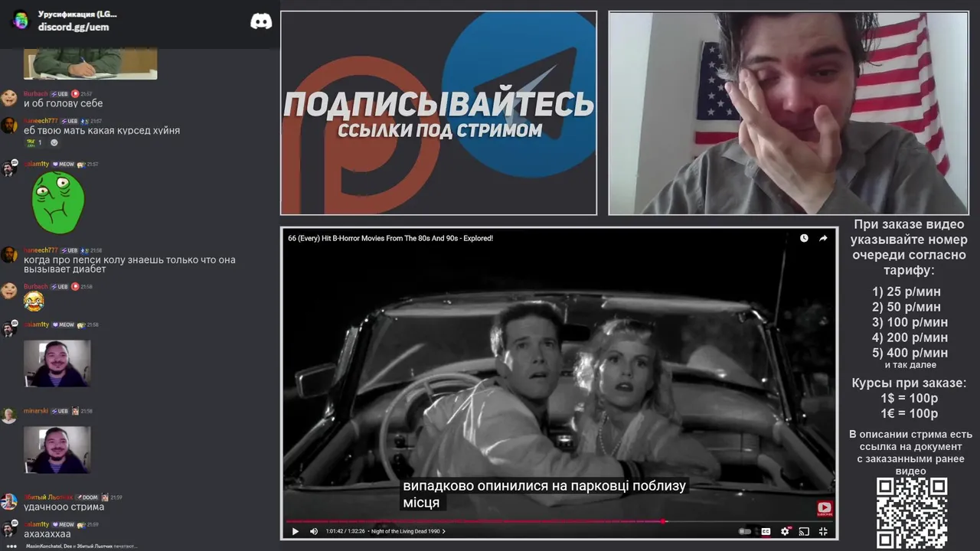The height and width of the screenshot is (551, 980).
Task: Click the QR code in the corner
Action: coord(912,514)
